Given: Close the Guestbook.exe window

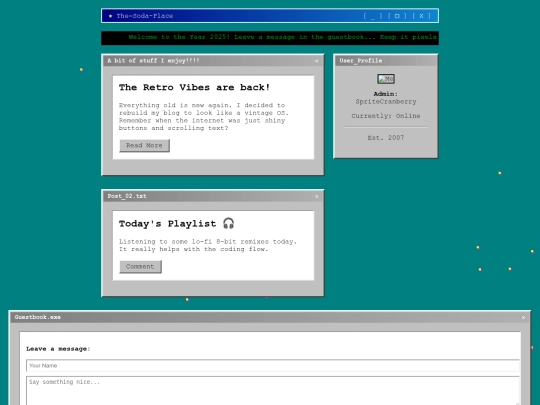Looking at the screenshot, I should click(x=523, y=318).
